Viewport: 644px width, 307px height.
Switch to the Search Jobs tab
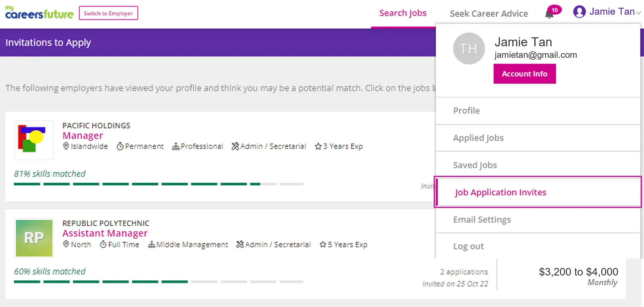click(x=403, y=13)
